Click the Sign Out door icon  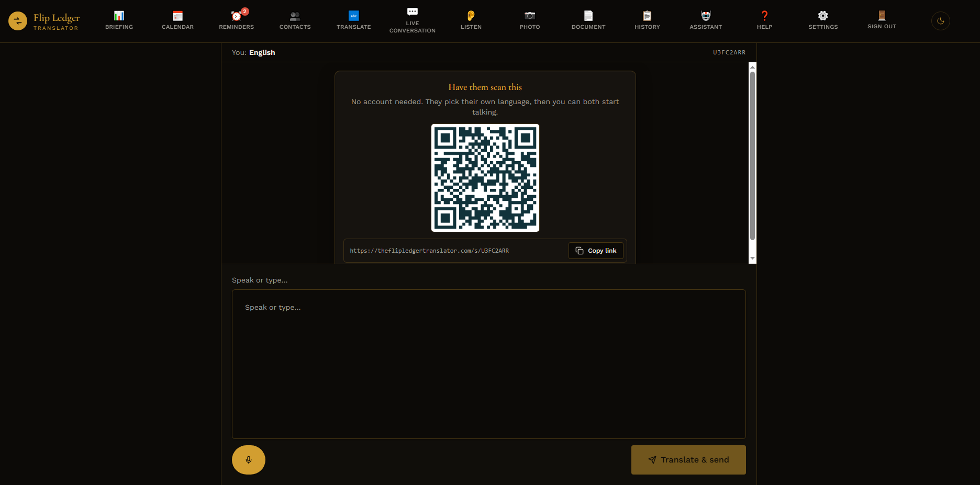click(x=881, y=16)
